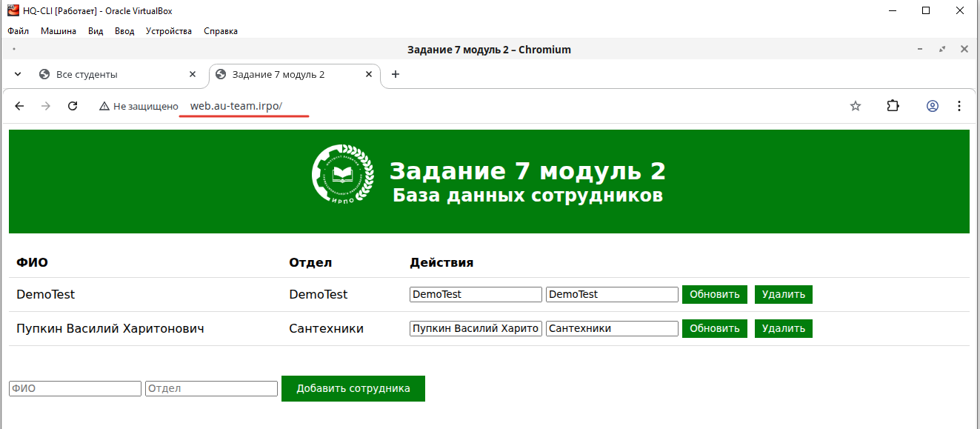Image resolution: width=980 pixels, height=429 pixels.
Task: Open the Chromium three-dot menu
Action: coord(959,106)
